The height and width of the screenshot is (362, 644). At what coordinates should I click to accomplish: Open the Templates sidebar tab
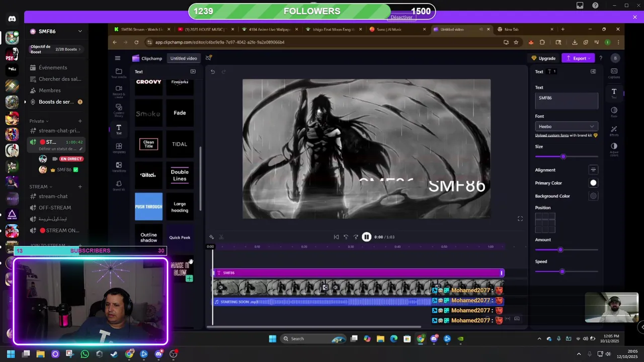click(x=119, y=148)
